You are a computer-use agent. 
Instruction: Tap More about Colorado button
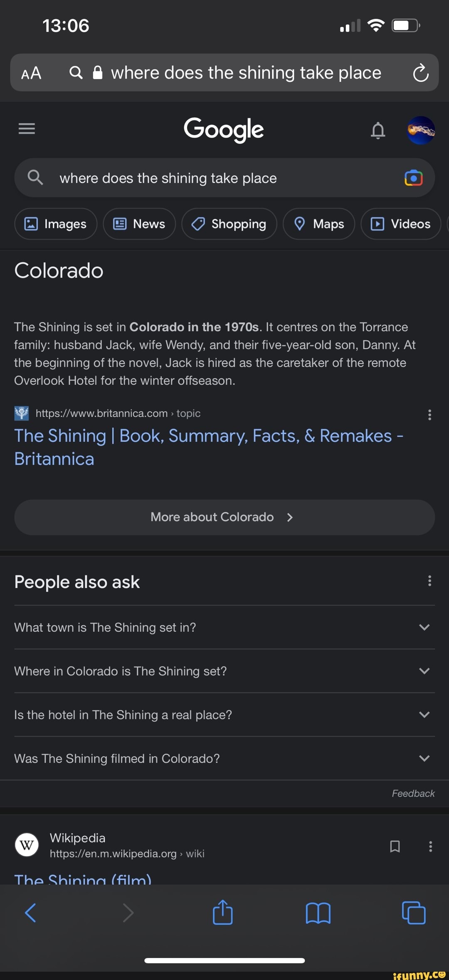point(224,517)
